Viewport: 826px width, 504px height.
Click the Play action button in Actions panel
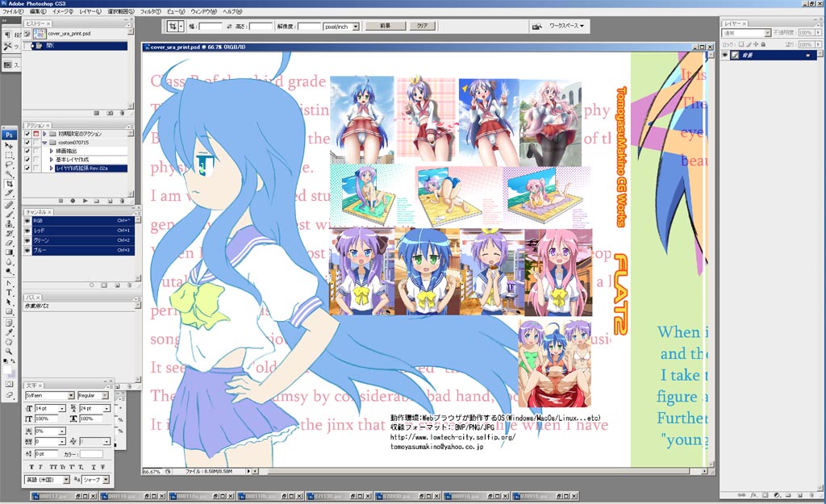pos(85,201)
